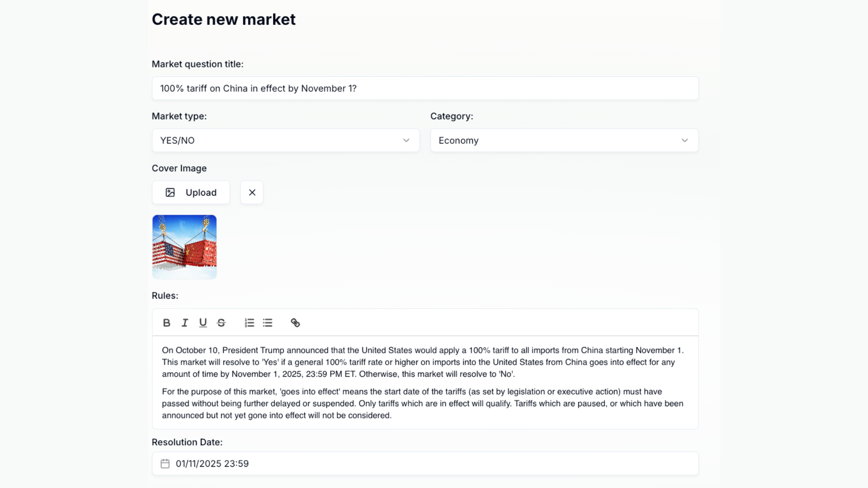This screenshot has height=488, width=868.
Task: Insert a link in Rules editor
Action: click(x=295, y=323)
